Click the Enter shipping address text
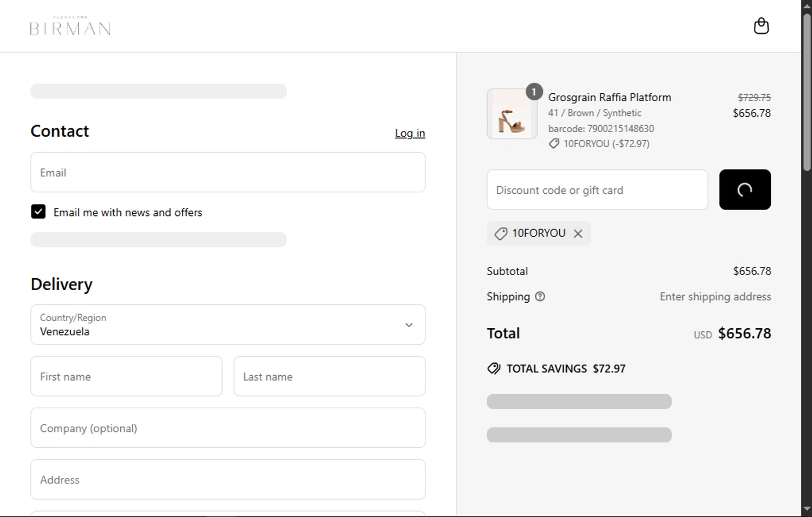 pyautogui.click(x=715, y=297)
